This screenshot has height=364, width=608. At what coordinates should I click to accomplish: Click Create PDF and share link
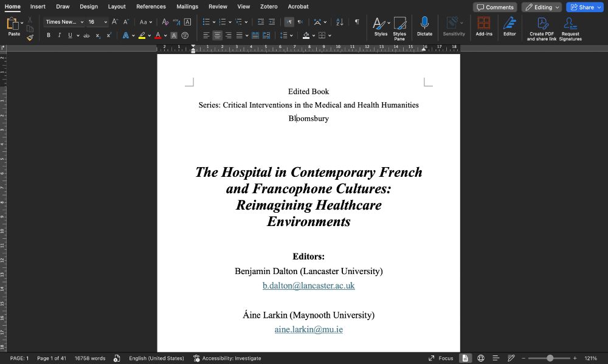tap(542, 29)
